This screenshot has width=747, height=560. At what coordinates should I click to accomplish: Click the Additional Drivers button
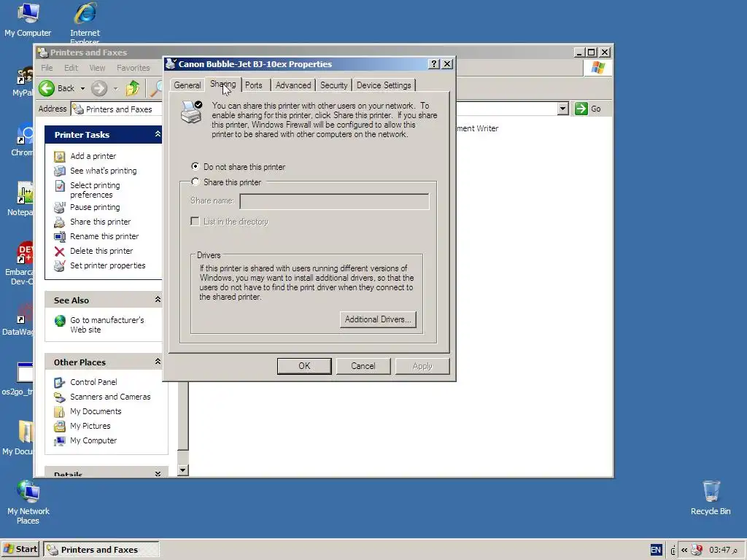(x=378, y=319)
